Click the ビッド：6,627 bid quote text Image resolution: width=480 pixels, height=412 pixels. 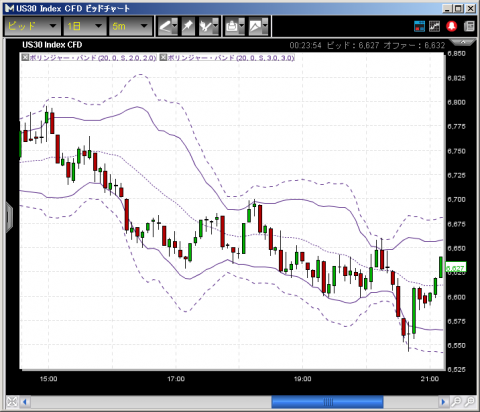point(353,46)
